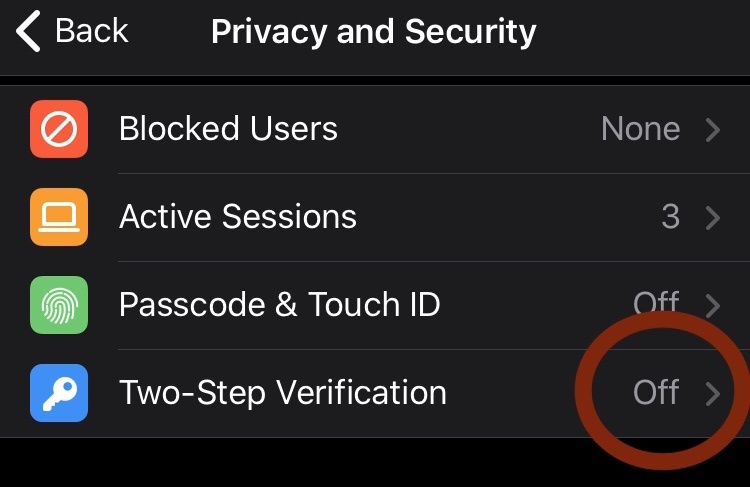Click the blue key icon
Viewport: 750px width, 487px height.
tap(59, 393)
